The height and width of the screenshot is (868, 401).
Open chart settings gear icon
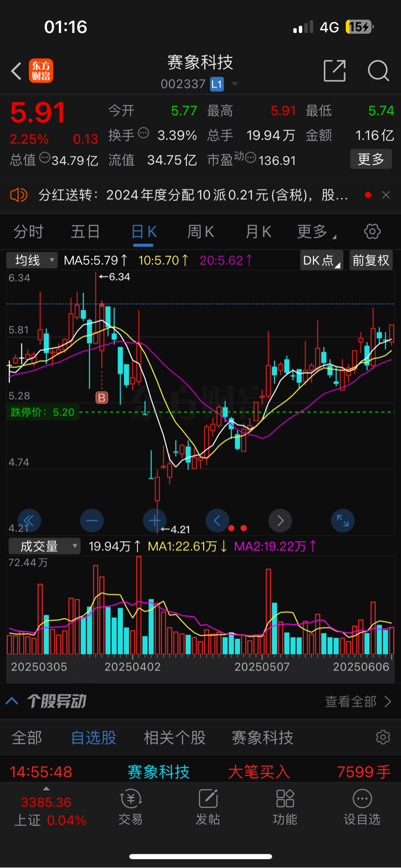(372, 231)
